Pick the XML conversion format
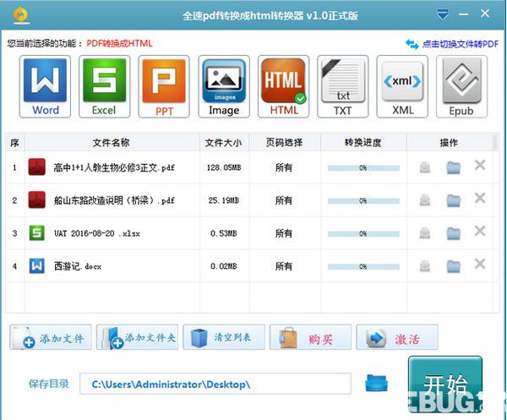 402,87
